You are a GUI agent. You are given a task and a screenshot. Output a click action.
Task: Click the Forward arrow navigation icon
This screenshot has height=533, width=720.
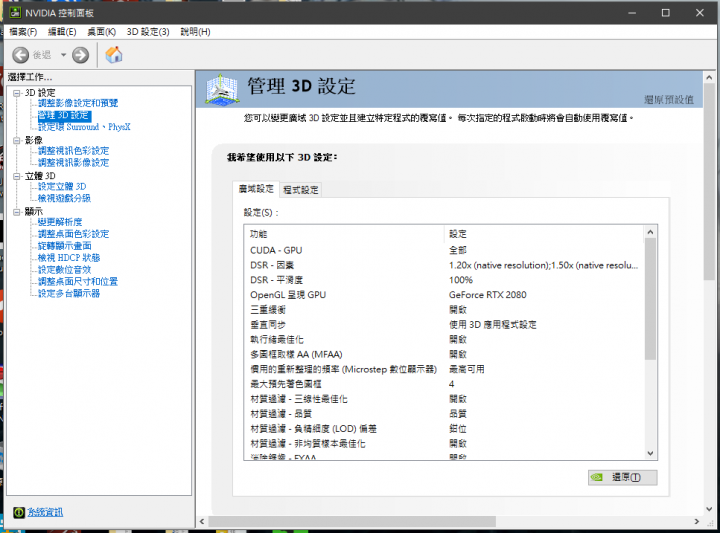tap(80, 55)
